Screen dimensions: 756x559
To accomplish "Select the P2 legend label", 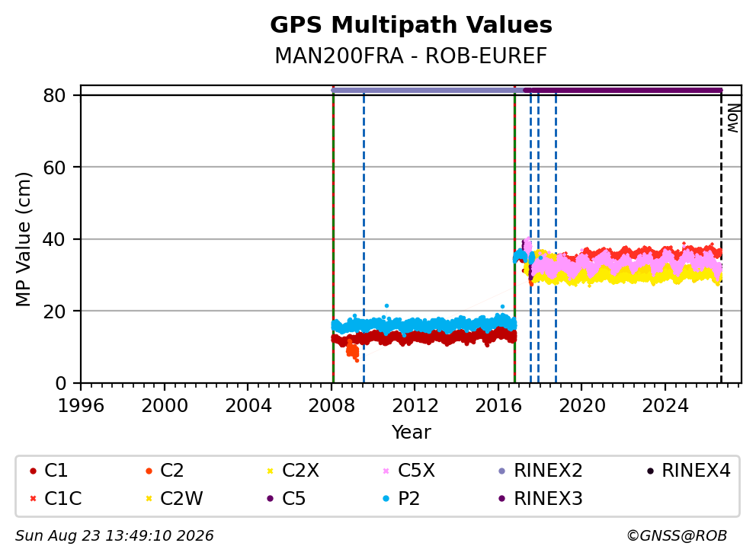I will pos(408,498).
